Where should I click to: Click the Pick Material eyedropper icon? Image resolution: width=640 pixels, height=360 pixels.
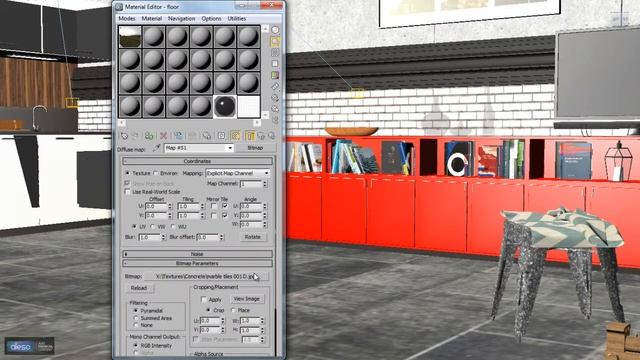tap(156, 148)
